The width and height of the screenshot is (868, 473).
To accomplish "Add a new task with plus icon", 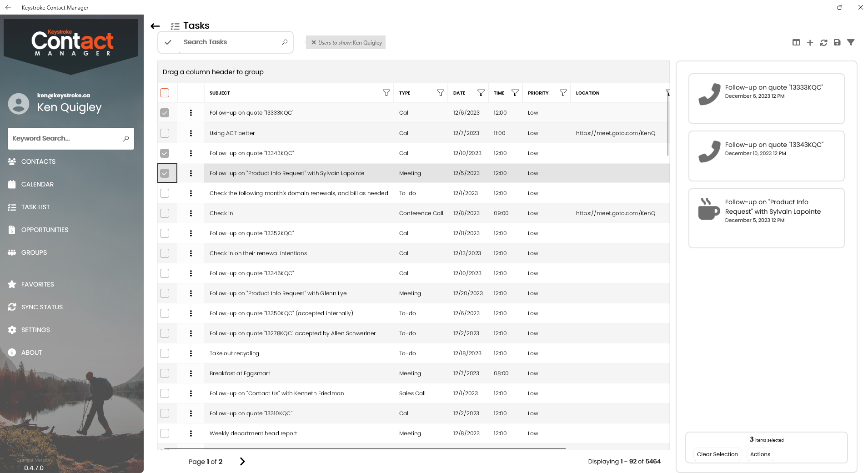I will 810,42.
